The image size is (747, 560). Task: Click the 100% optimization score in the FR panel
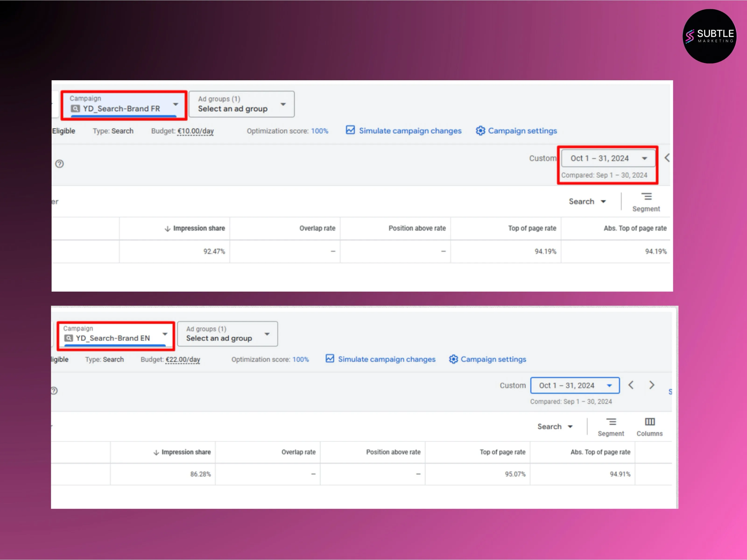point(320,131)
